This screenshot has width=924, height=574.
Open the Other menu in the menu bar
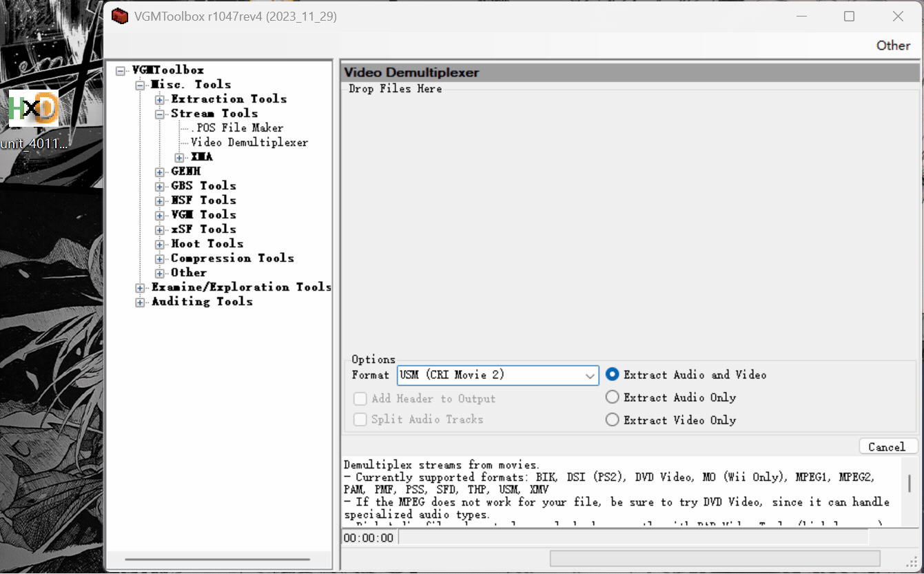pyautogui.click(x=893, y=45)
